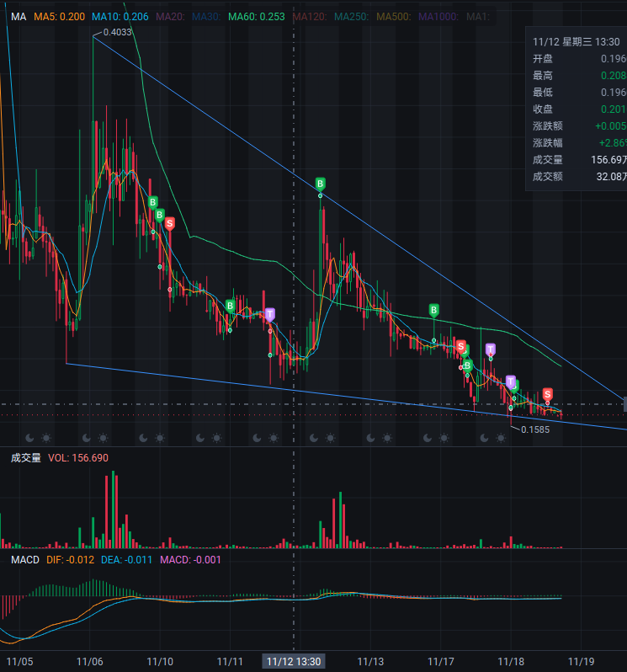
Task: Click the green B marker below the 11/17 S marker
Action: point(467,366)
